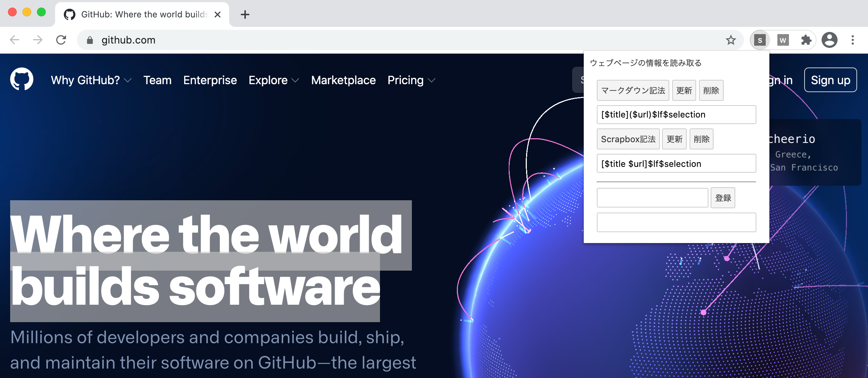The width and height of the screenshot is (868, 378).
Task: Click the Sign up button
Action: pyautogui.click(x=830, y=80)
